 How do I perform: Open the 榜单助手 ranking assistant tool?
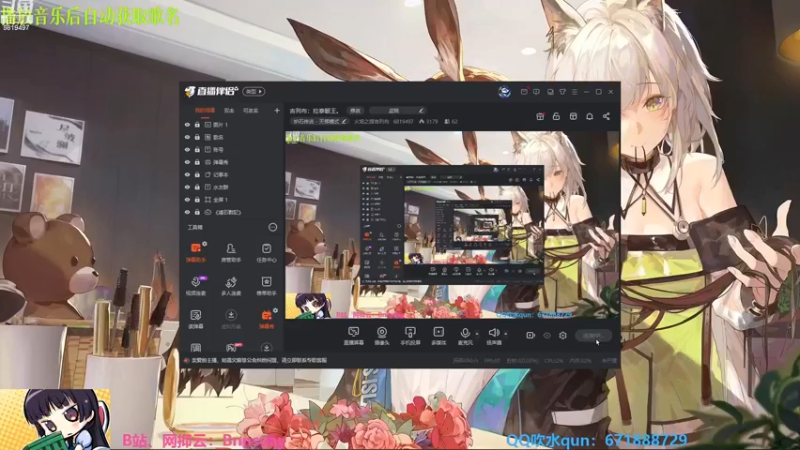coord(266,286)
